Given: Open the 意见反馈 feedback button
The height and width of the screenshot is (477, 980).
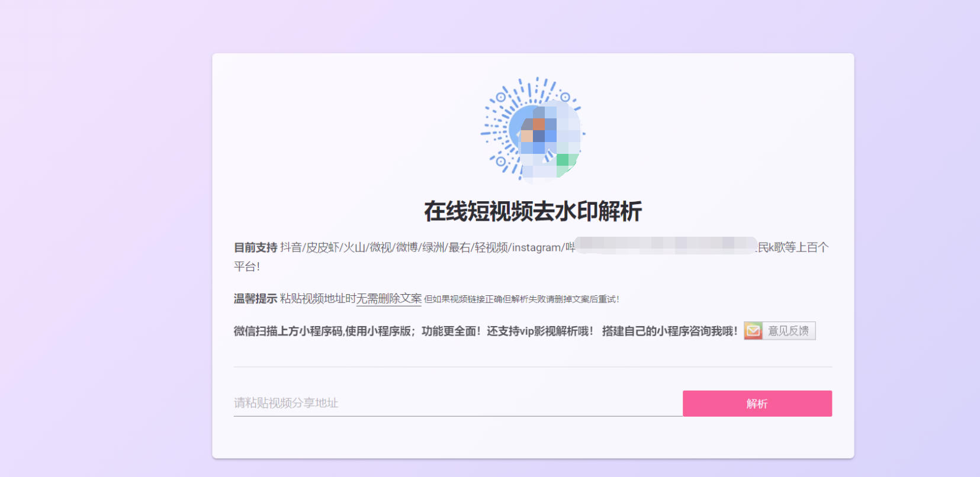Looking at the screenshot, I should (x=779, y=331).
